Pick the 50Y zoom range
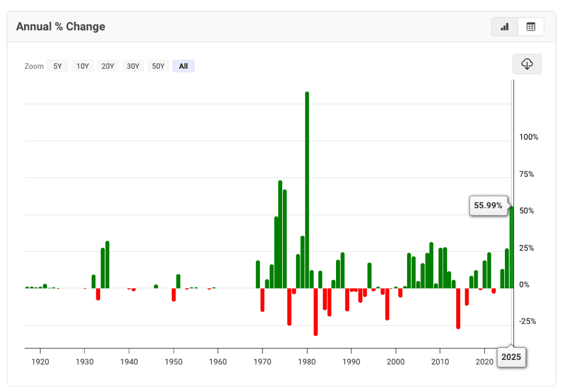This screenshot has height=392, width=561. click(158, 66)
